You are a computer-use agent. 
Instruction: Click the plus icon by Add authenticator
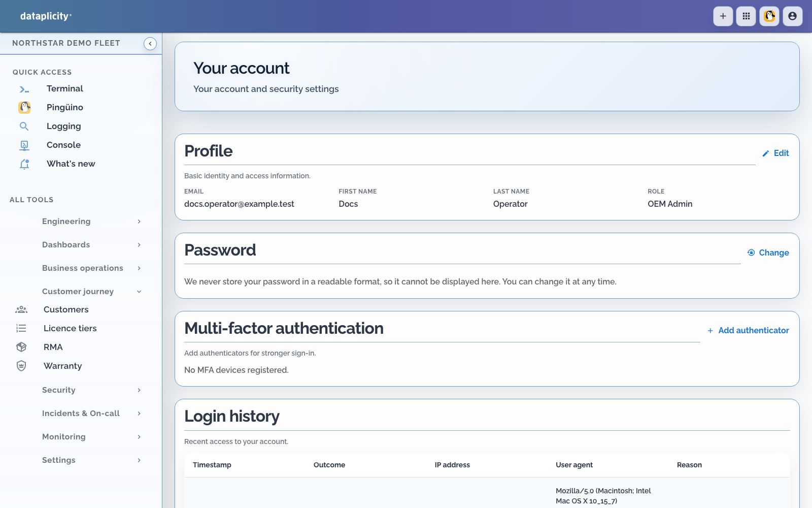[710, 331]
